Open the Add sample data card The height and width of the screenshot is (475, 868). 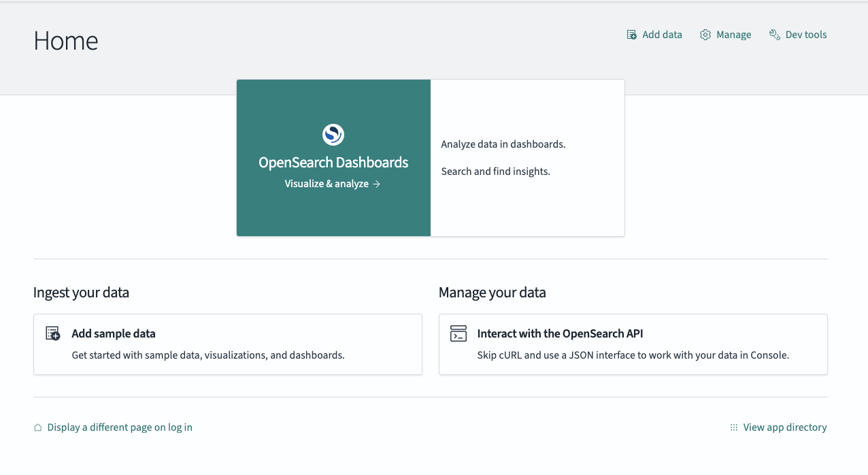click(x=228, y=344)
